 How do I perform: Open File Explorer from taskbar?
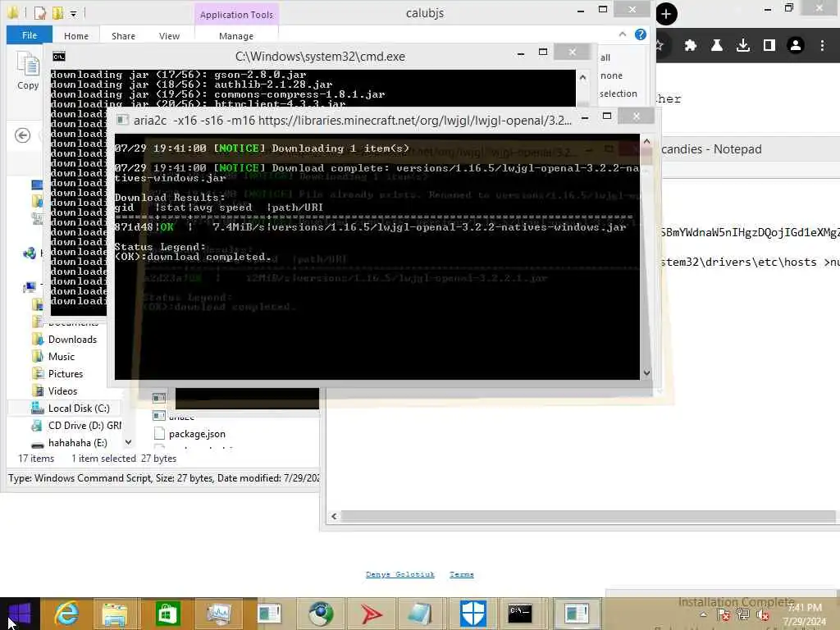pos(115,614)
